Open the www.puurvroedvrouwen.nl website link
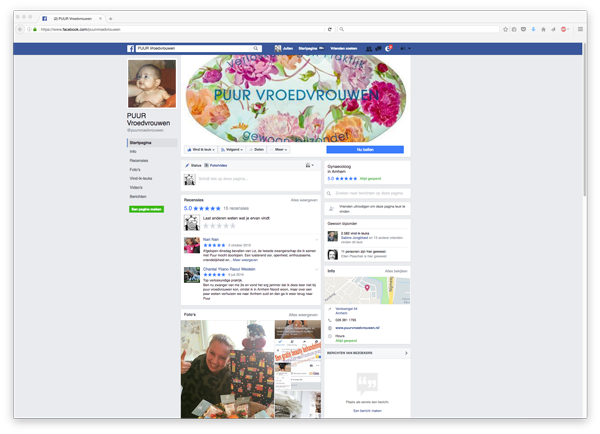Image resolution: width=600 pixels, height=434 pixels. click(357, 328)
